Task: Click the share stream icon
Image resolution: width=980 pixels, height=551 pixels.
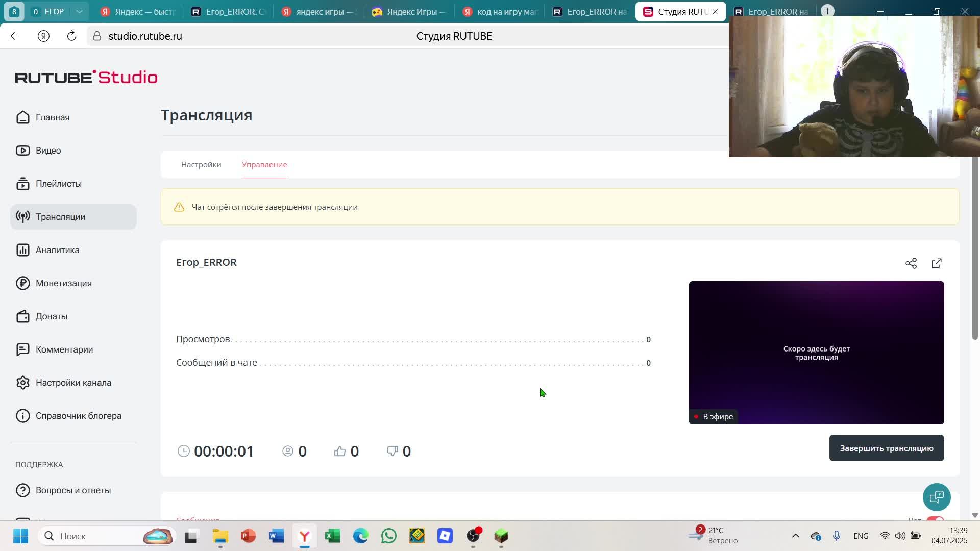Action: coord(911,263)
